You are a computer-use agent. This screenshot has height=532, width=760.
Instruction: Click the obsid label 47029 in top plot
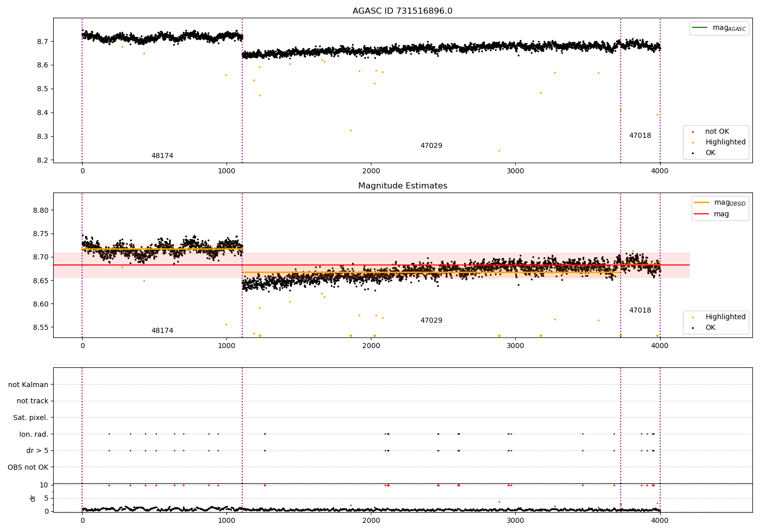coord(431,146)
